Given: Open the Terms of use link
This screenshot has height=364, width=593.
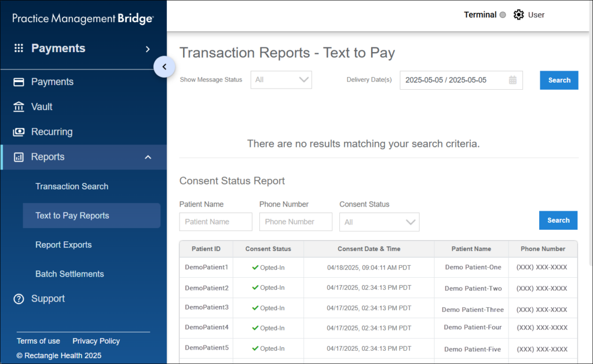Looking at the screenshot, I should click(x=38, y=341).
